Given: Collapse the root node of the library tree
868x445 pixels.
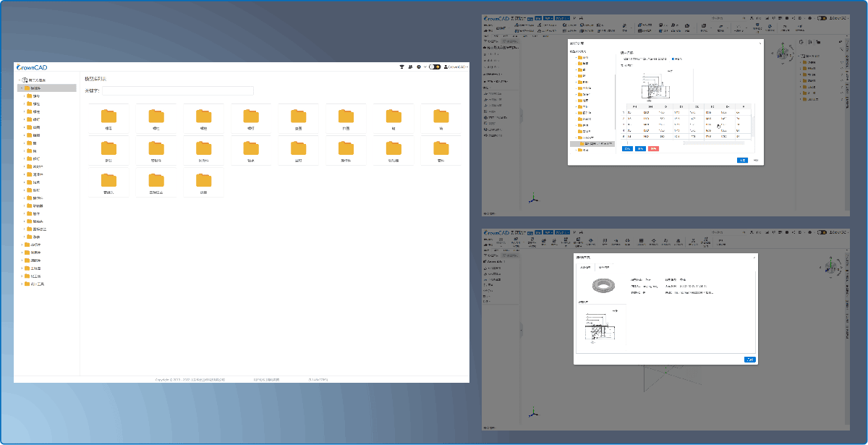Looking at the screenshot, I should click(x=20, y=80).
